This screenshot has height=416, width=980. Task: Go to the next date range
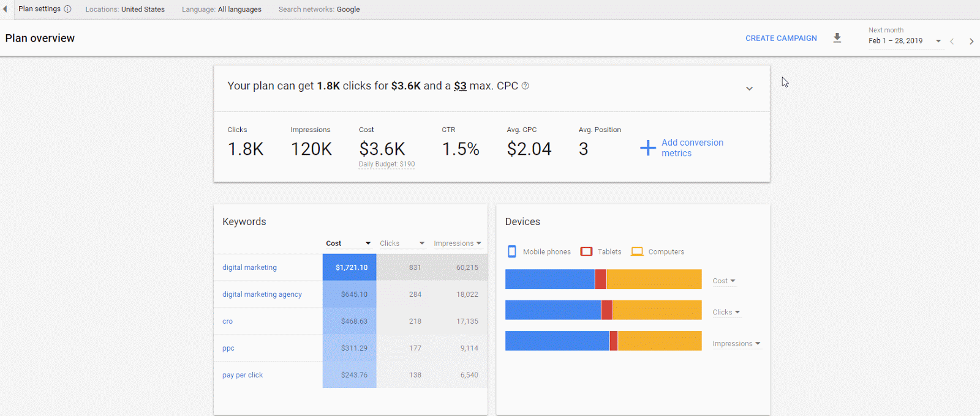tap(971, 42)
